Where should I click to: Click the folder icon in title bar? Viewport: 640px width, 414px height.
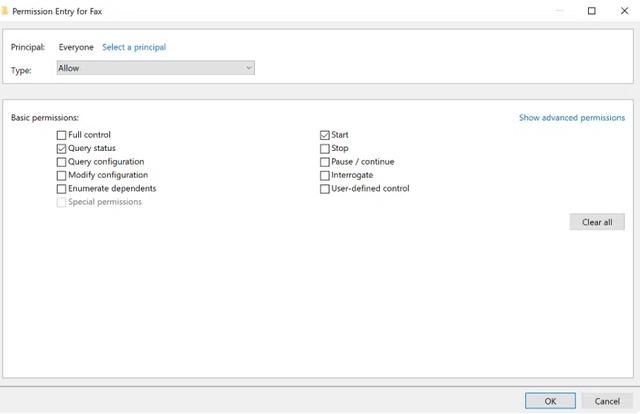[5, 11]
